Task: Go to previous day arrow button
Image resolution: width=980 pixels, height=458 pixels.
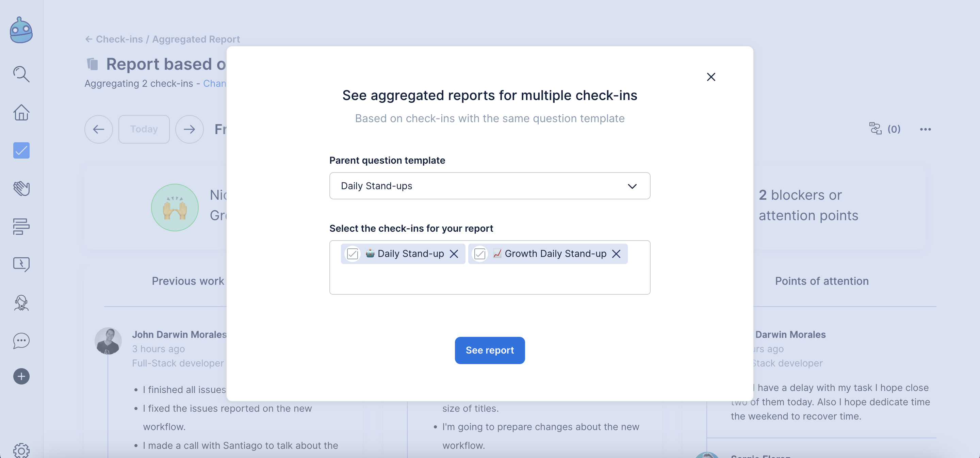Action: click(x=99, y=129)
